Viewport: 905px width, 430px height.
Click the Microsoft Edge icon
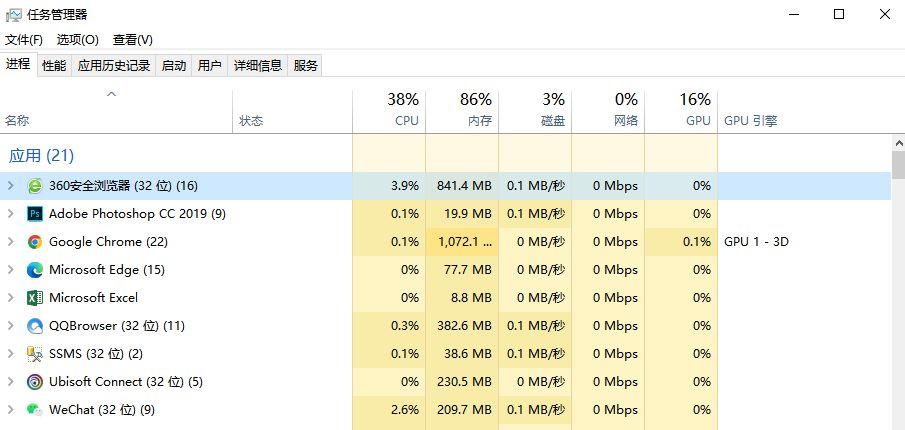[35, 270]
